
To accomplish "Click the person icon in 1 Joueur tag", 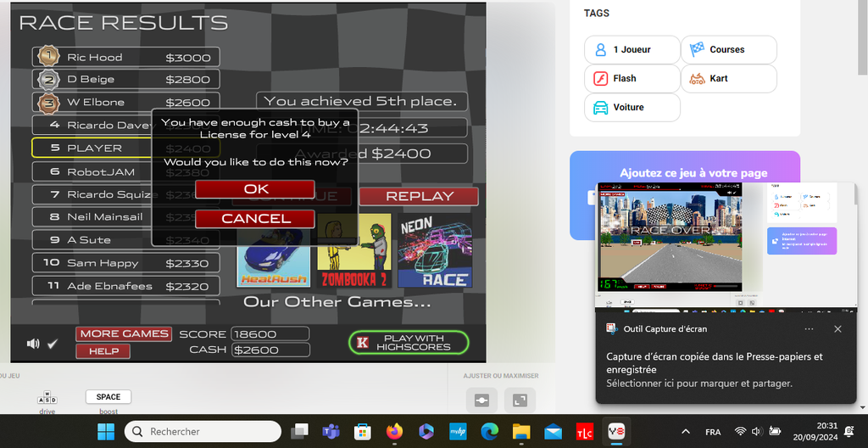I will pos(601,50).
